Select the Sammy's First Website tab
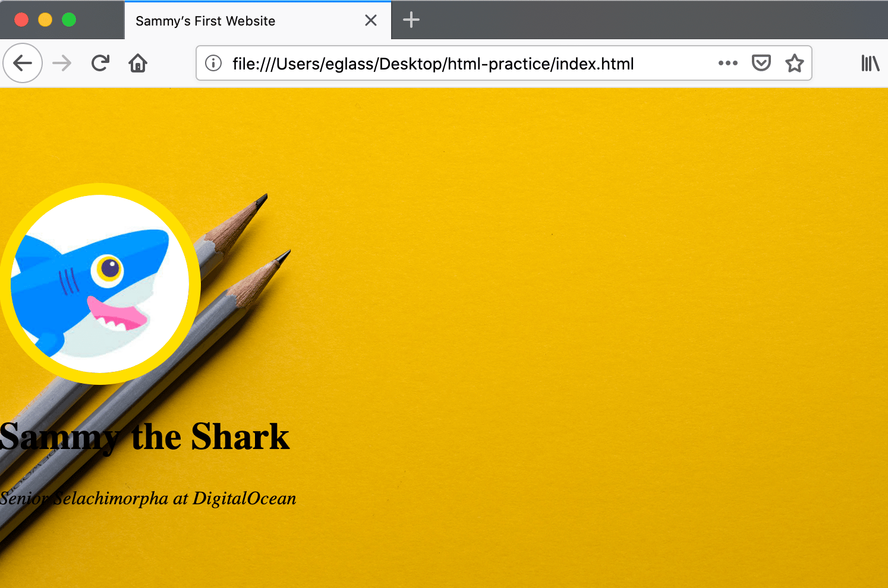888x588 pixels. [258, 21]
